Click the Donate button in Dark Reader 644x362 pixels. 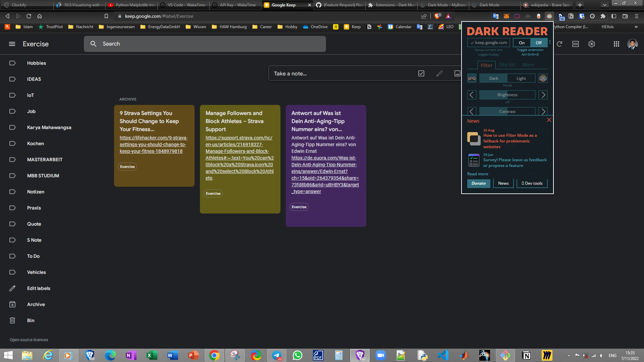click(x=479, y=183)
